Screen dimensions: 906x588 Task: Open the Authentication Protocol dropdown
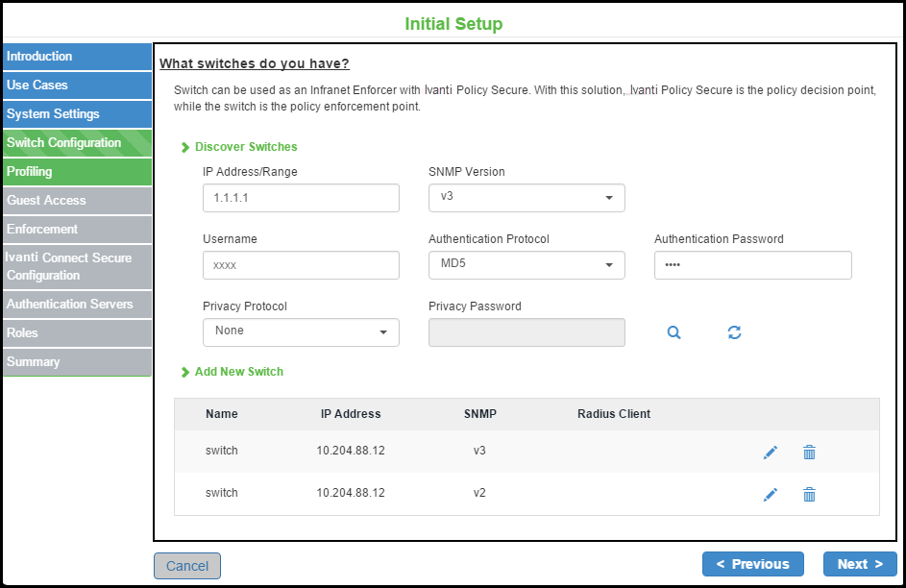[526, 265]
